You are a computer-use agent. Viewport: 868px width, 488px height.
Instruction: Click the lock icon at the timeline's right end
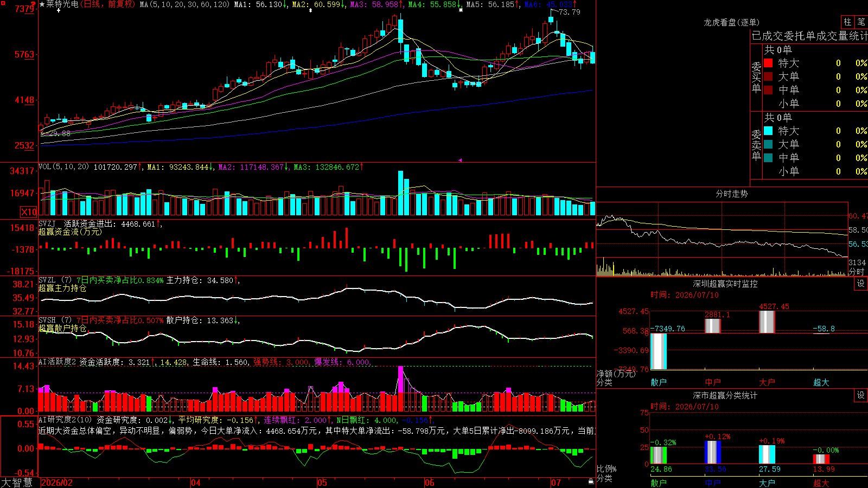(591, 481)
